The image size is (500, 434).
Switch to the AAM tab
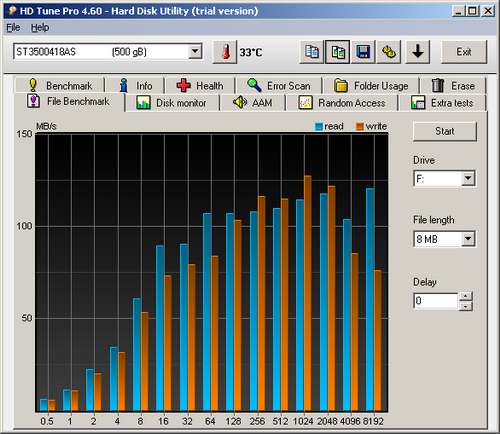pos(253,103)
